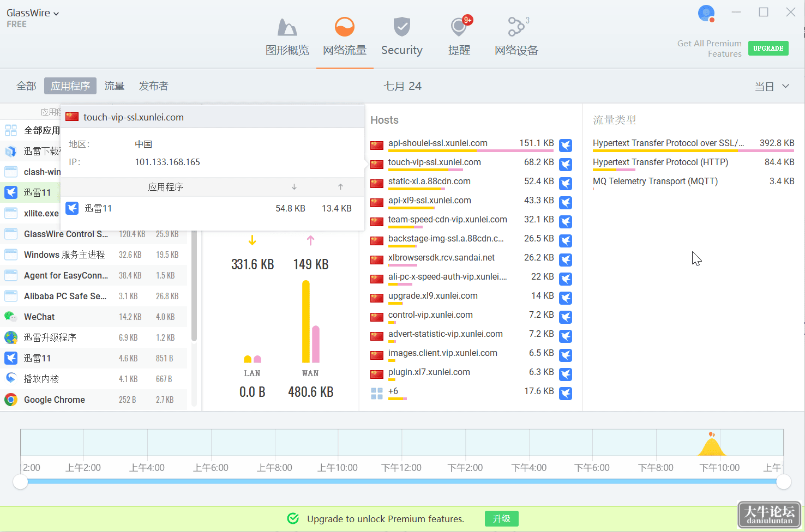Switch to the 流量 tab
Image resolution: width=805 pixels, height=532 pixels.
[115, 86]
